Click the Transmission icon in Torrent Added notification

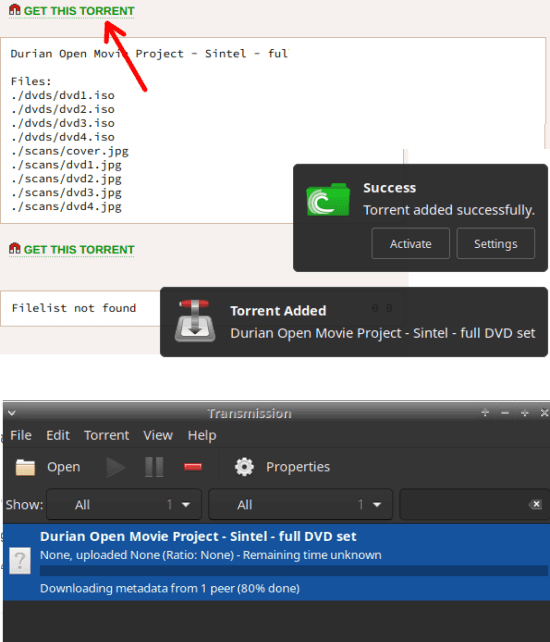coord(195,321)
